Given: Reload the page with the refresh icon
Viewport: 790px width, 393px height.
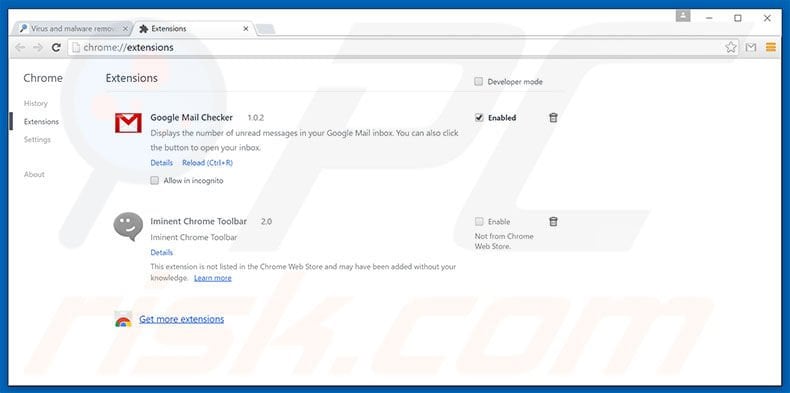Looking at the screenshot, I should (56, 47).
